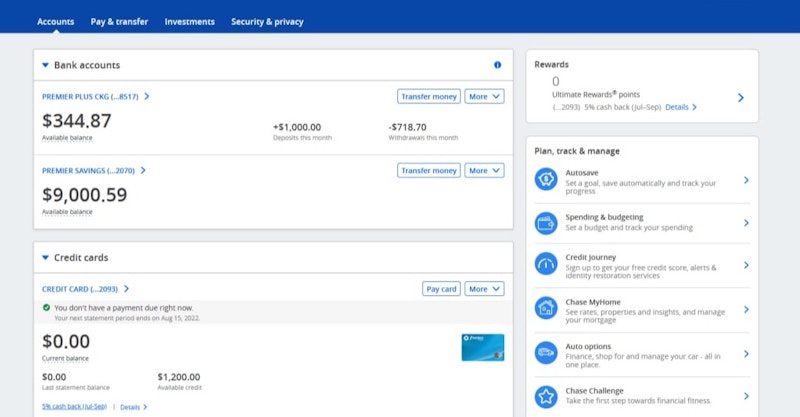Open More dropdown for Premier Savings
Image resolution: width=800 pixels, height=417 pixels.
click(484, 171)
